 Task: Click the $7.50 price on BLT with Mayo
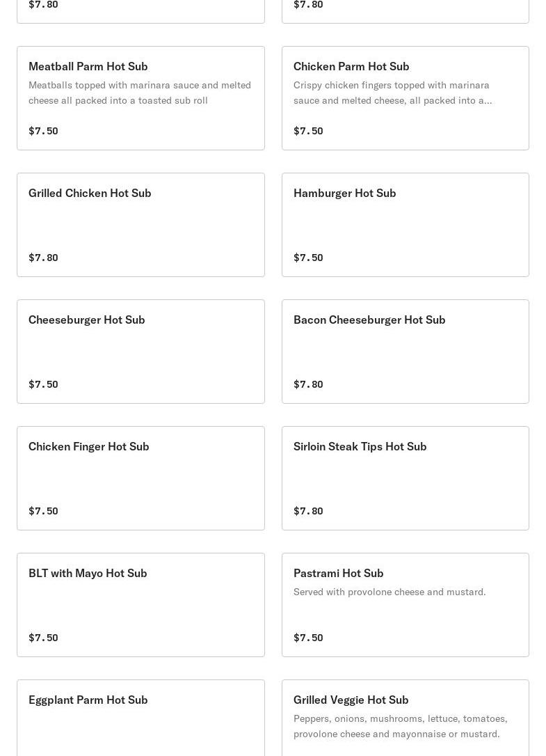coord(43,638)
